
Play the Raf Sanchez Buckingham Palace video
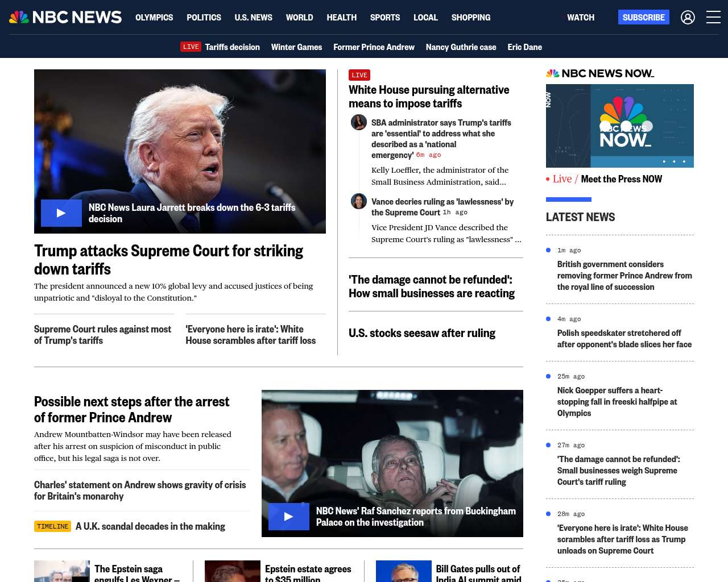click(x=289, y=517)
